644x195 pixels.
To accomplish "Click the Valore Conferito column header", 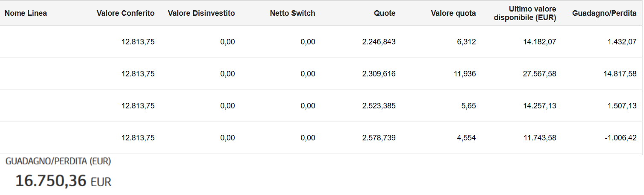I will tap(126, 13).
